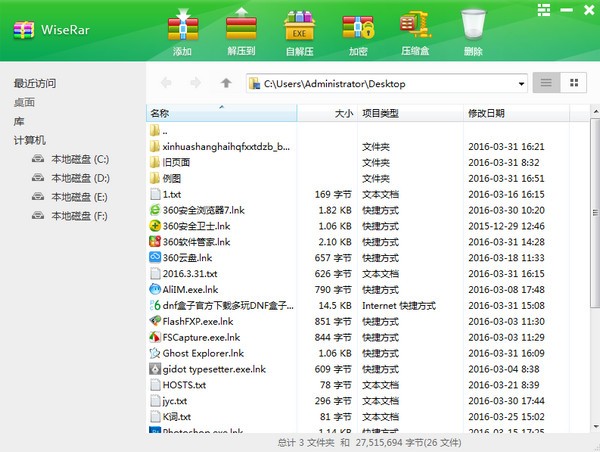Click the 360云盘.lnk shortcut icon
The image size is (600, 452).
tap(155, 257)
